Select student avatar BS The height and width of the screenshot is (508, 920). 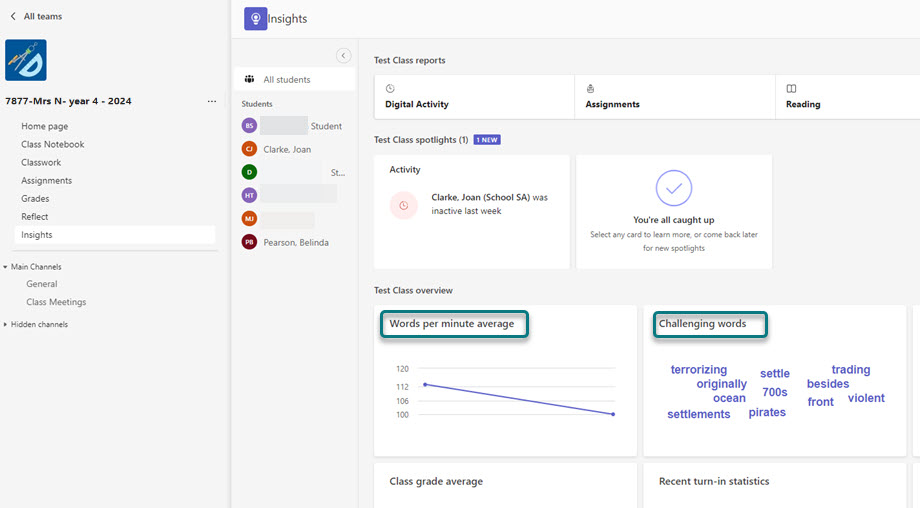click(249, 126)
